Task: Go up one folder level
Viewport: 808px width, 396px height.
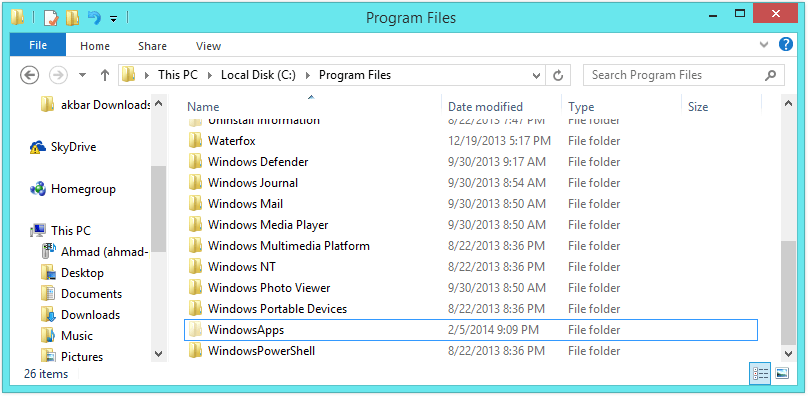Action: point(105,75)
